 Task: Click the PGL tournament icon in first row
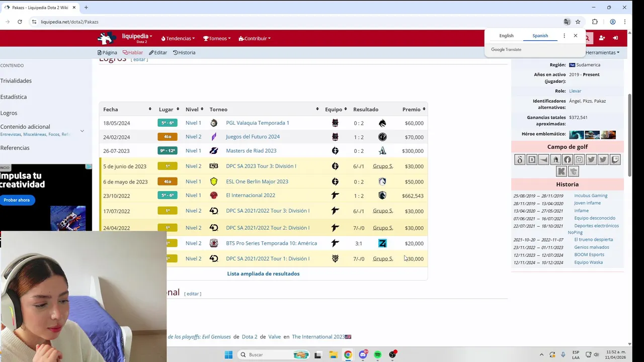214,123
